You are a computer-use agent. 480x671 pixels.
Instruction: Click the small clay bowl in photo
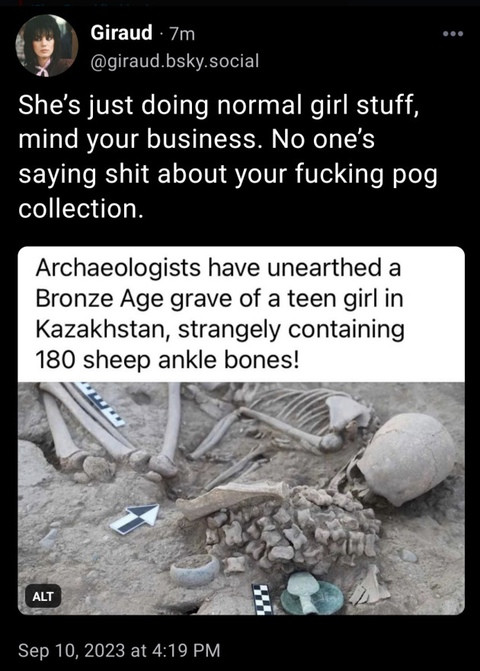coord(195,570)
